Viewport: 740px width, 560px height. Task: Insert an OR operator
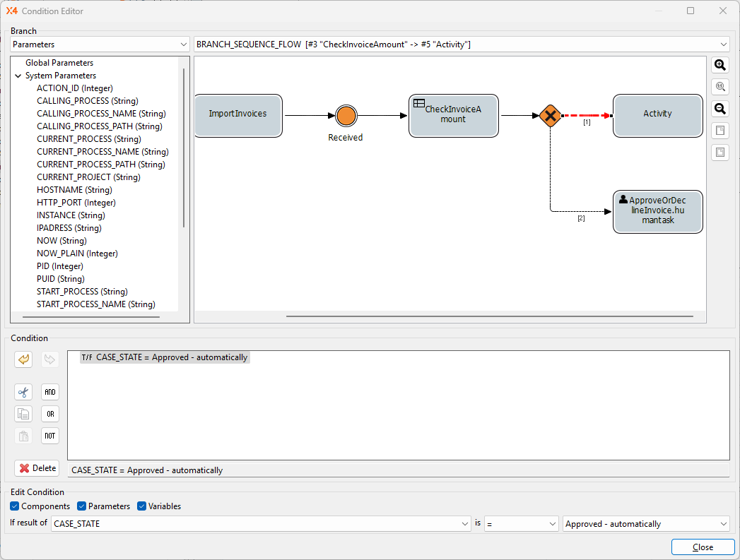click(x=49, y=414)
